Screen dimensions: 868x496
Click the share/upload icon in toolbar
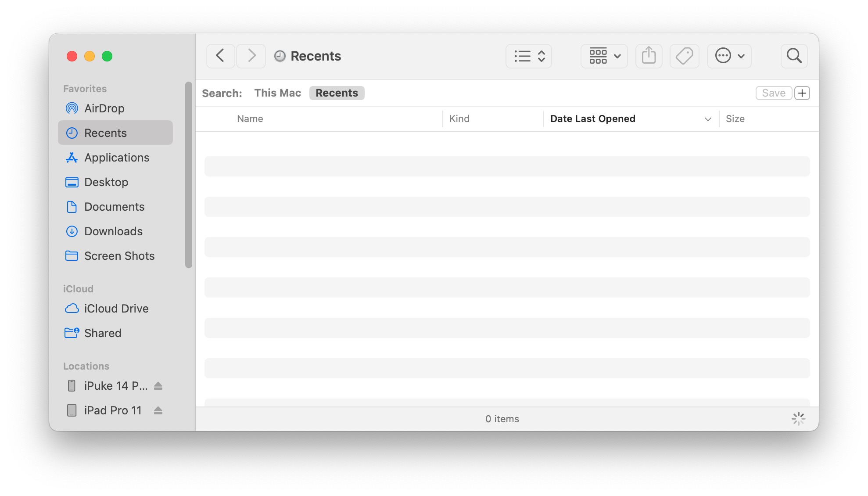649,55
